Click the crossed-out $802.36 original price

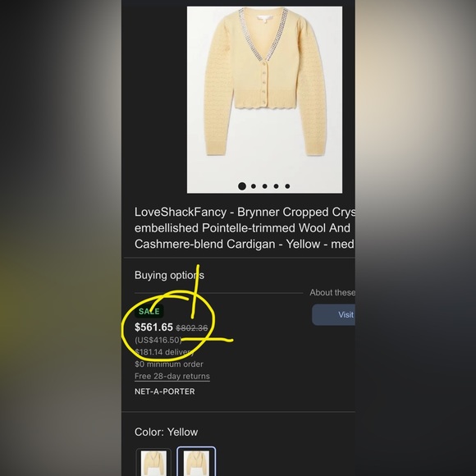point(192,327)
